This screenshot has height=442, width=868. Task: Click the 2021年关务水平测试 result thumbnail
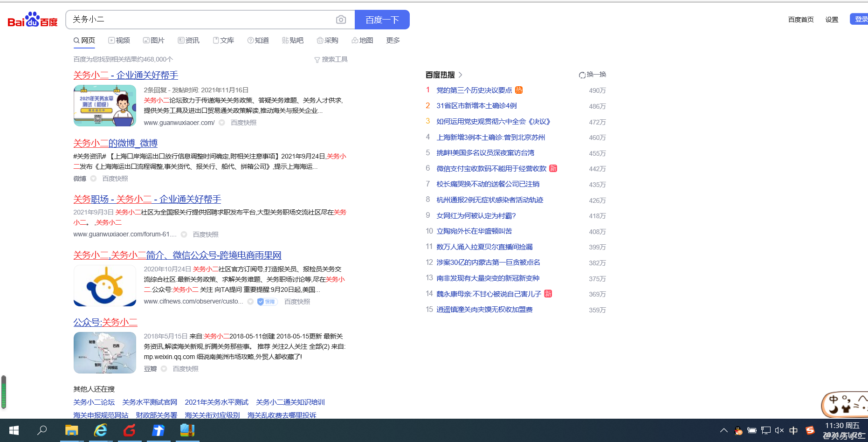(x=105, y=105)
